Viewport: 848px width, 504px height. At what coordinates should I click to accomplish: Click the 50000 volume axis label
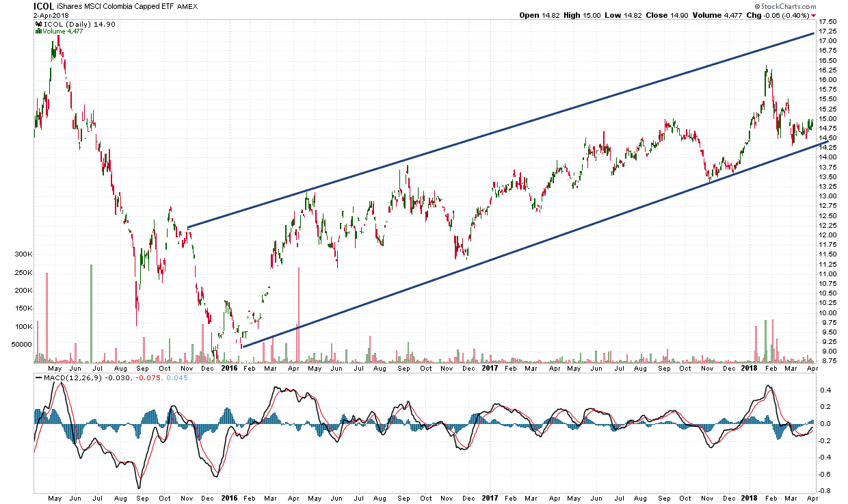(21, 345)
